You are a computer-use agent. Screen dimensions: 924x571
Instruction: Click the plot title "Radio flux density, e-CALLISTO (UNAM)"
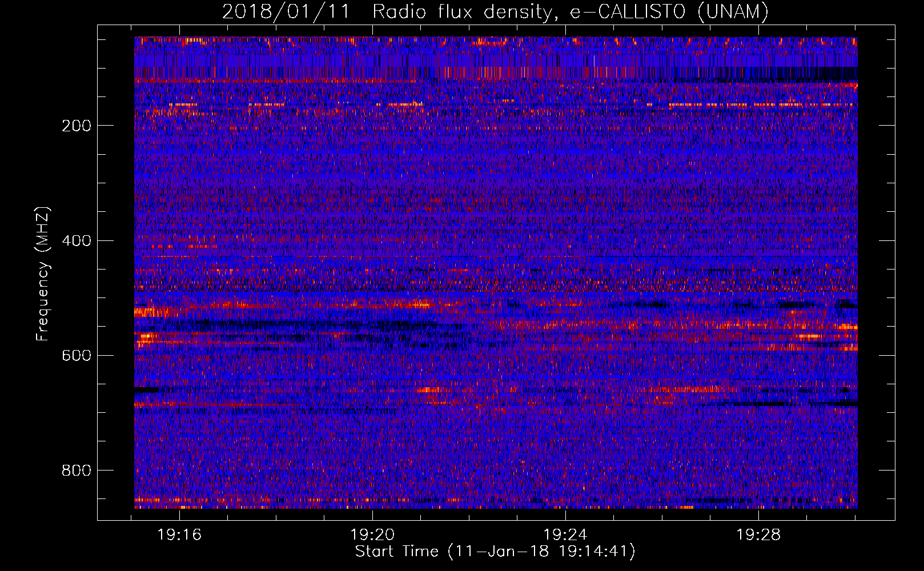[x=571, y=12]
